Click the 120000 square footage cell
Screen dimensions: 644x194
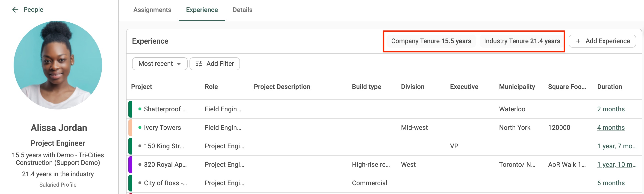pyautogui.click(x=559, y=127)
